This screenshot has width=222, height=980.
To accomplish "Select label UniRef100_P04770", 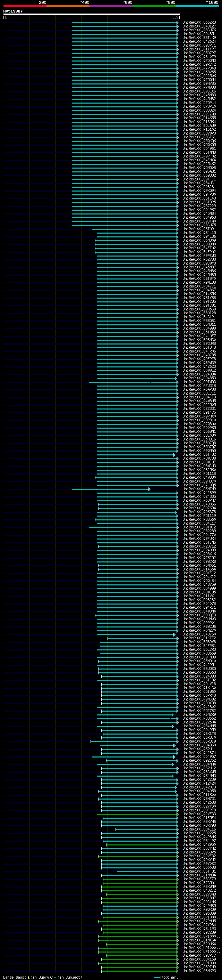I will tap(199, 535).
